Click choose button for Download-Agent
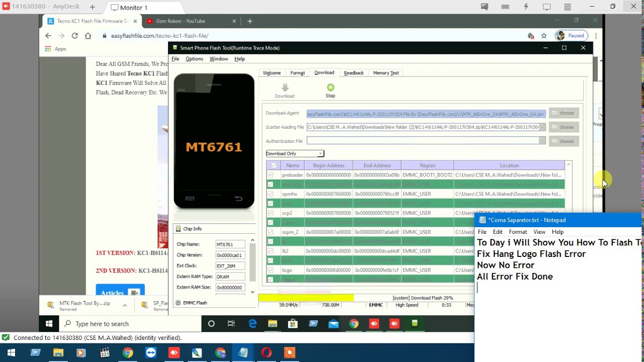The image size is (644, 362). [564, 113]
